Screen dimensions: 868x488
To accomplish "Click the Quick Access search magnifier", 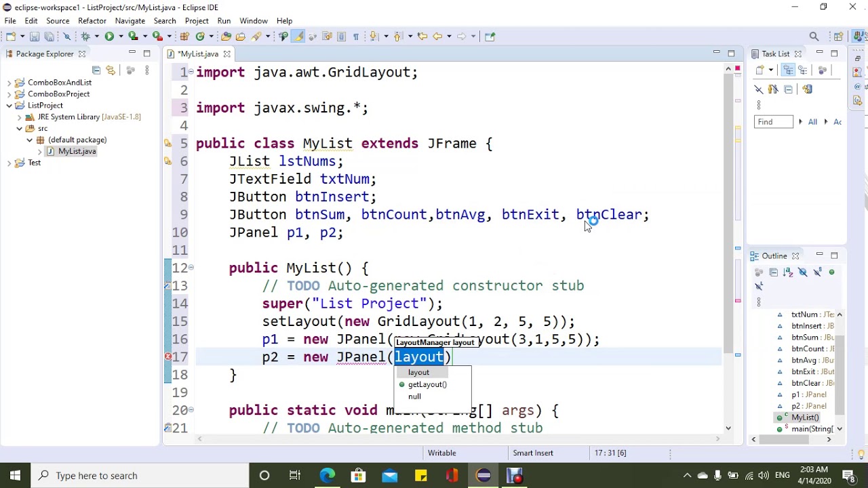I will 814,37.
